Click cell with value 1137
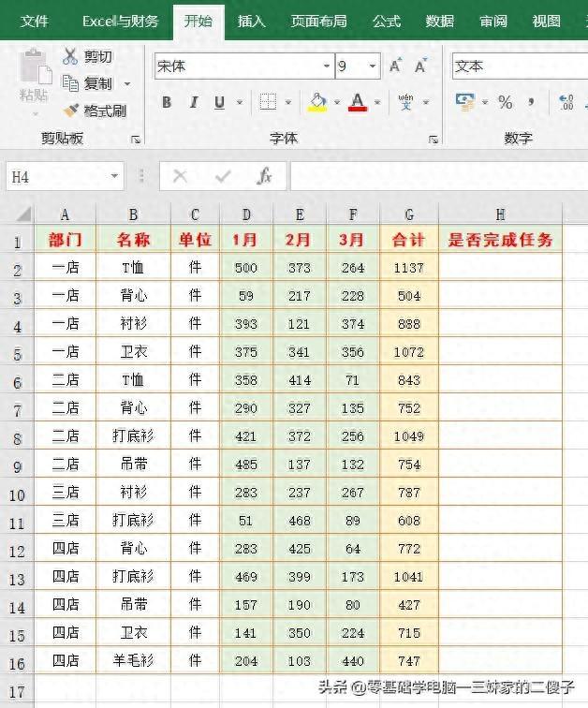The height and width of the screenshot is (708, 588). [x=409, y=268]
